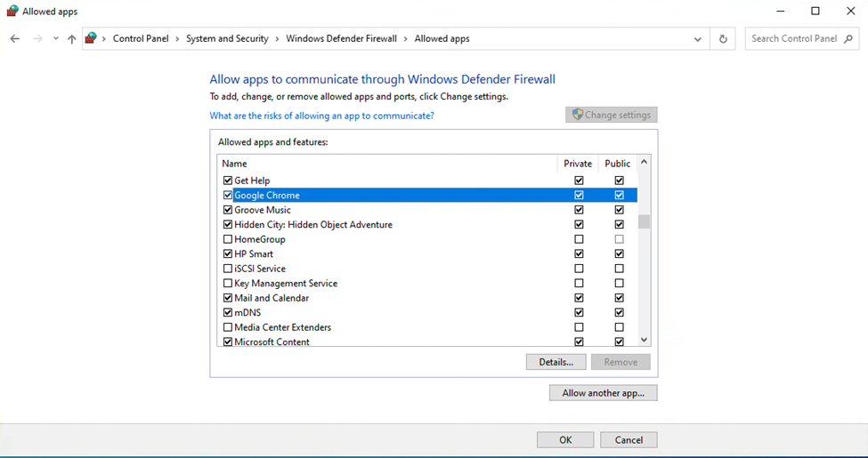
Task: Click the Back navigation arrow
Action: 15,39
